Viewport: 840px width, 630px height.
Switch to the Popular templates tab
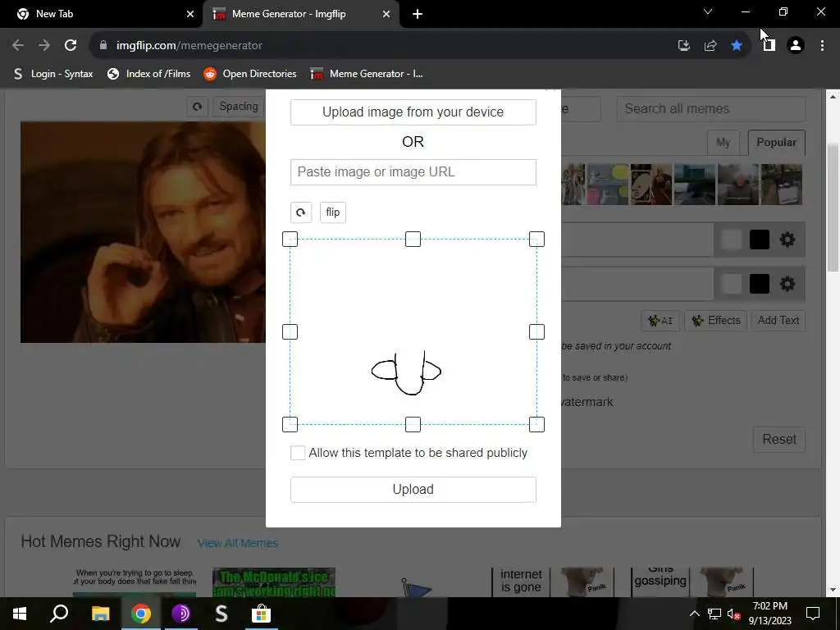tap(776, 143)
